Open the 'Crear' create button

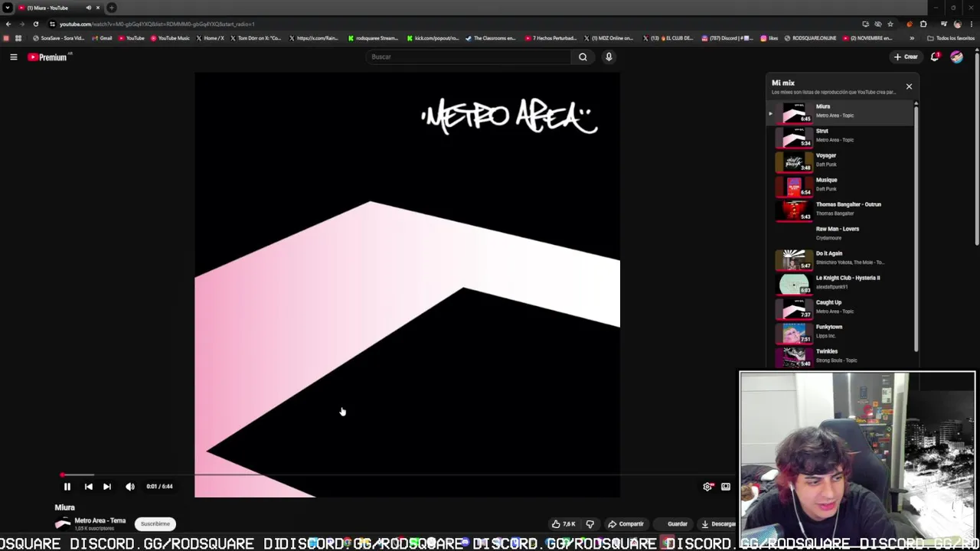(906, 57)
